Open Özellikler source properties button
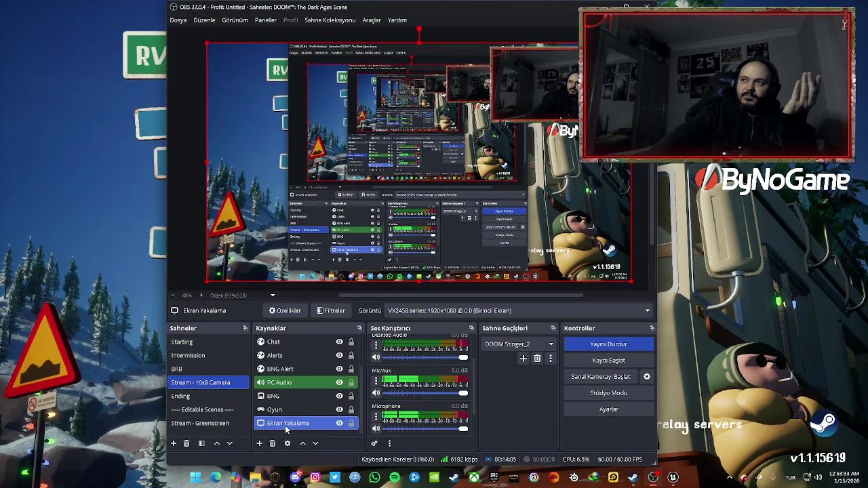The width and height of the screenshot is (868, 488). tap(285, 310)
